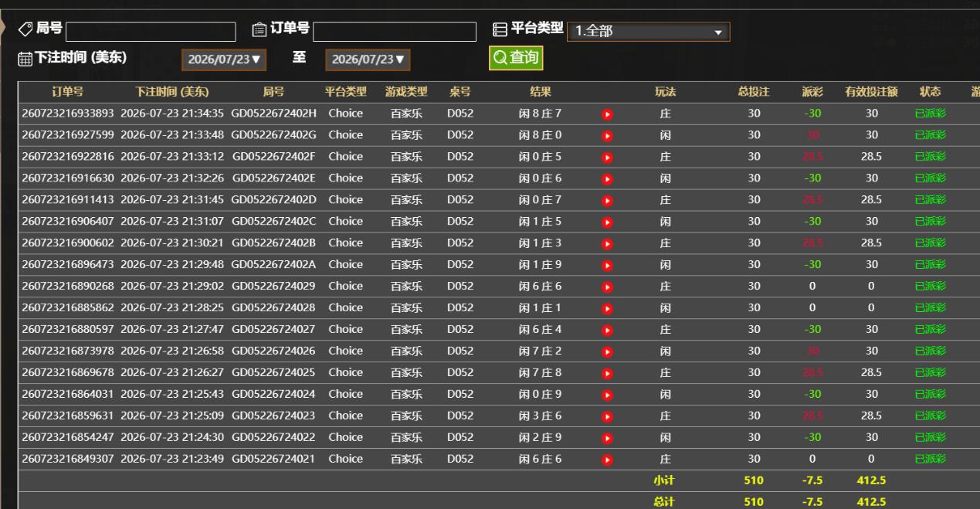Click round number GD0522672402A
This screenshot has height=509, width=980.
coord(273,265)
